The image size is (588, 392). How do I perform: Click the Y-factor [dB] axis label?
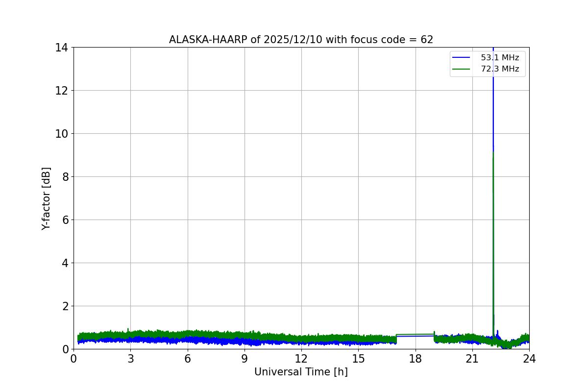(x=46, y=198)
